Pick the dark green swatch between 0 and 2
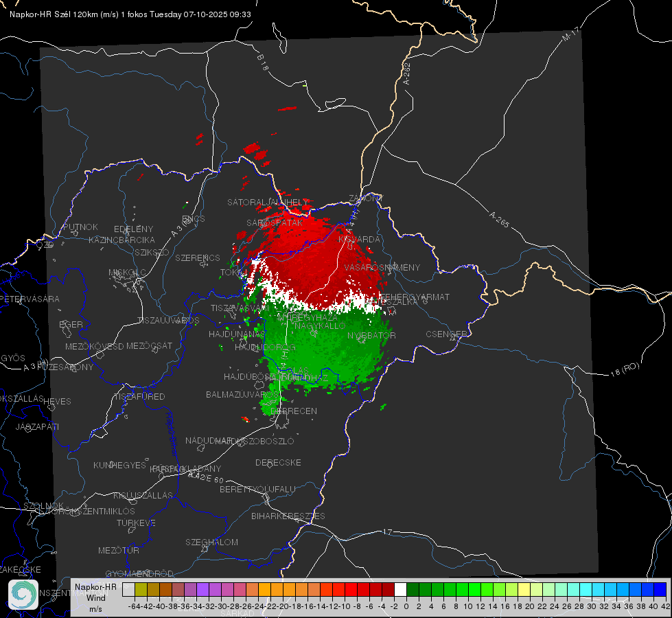The width and height of the screenshot is (672, 618). click(413, 589)
